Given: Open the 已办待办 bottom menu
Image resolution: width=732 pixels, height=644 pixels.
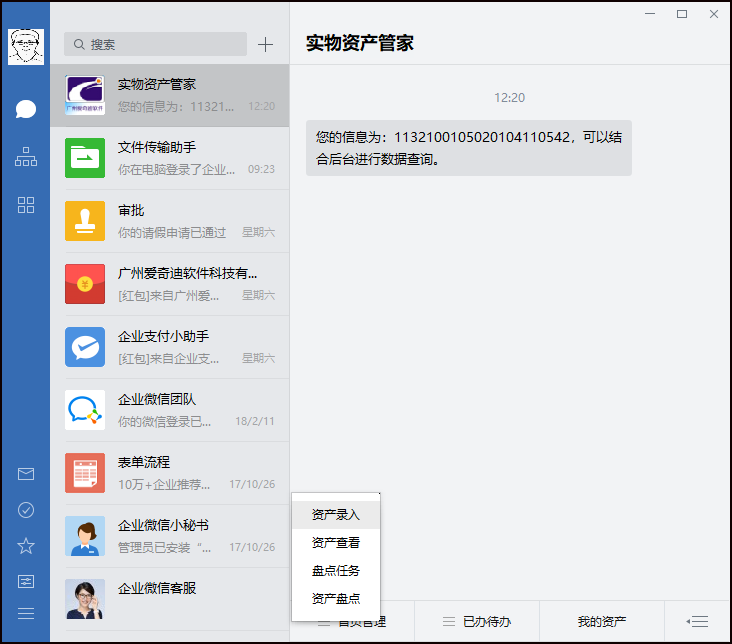Looking at the screenshot, I should coord(477,622).
